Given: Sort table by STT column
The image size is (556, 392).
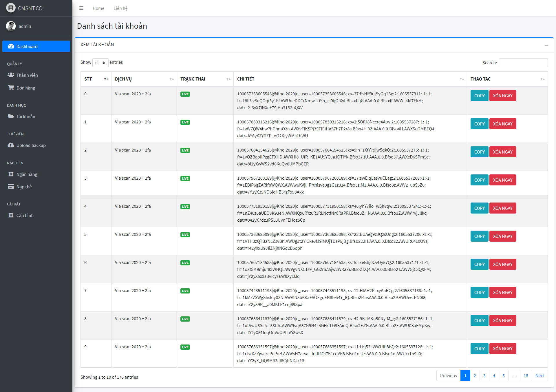Looking at the screenshot, I should (96, 79).
